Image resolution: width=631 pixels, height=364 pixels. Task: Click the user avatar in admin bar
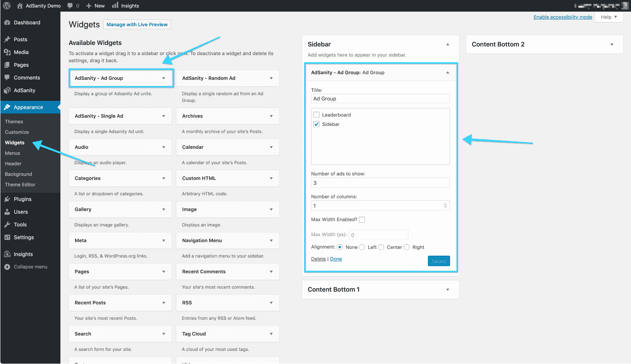tap(625, 6)
